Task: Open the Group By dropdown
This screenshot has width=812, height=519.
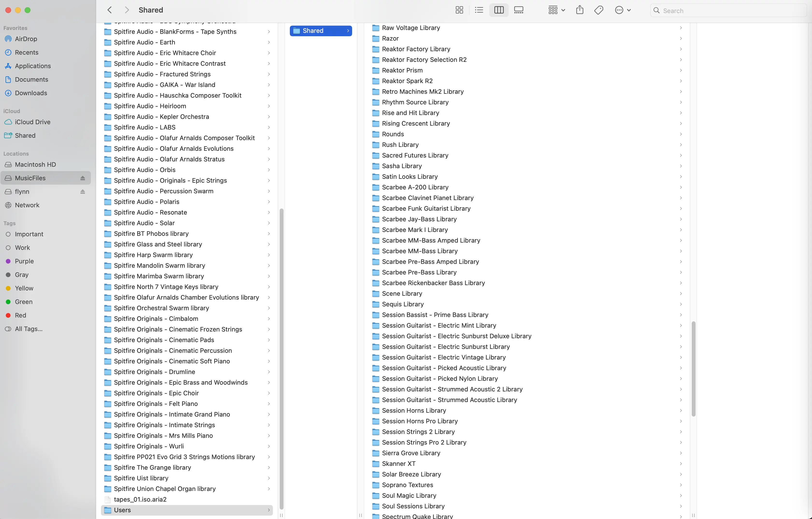Action: [x=556, y=10]
